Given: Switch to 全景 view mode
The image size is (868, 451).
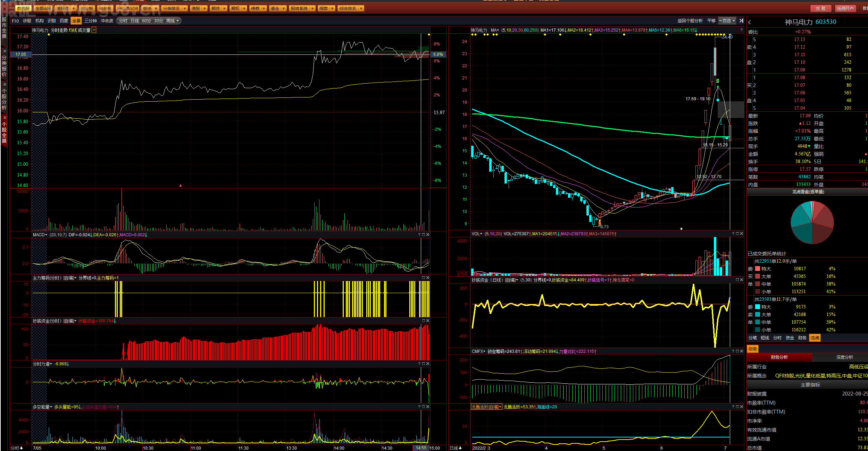Looking at the screenshot, I should pos(76,21).
